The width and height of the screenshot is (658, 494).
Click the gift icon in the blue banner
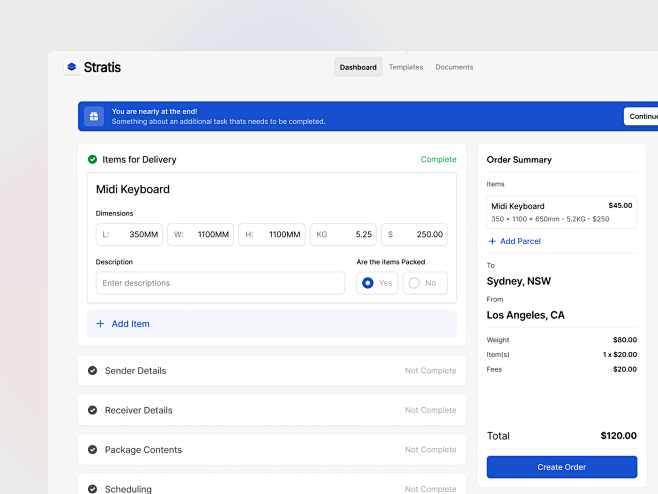(x=93, y=117)
